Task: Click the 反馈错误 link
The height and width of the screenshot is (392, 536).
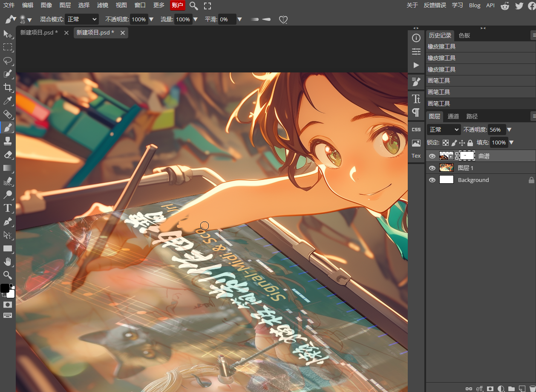Action: point(435,5)
